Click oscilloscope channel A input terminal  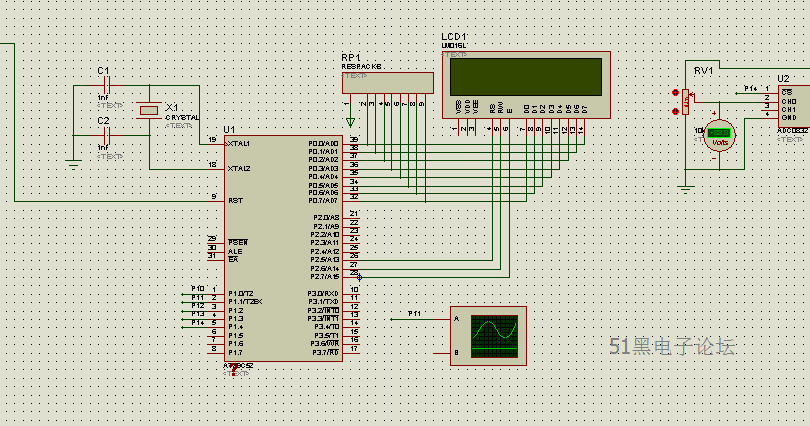pos(457,319)
